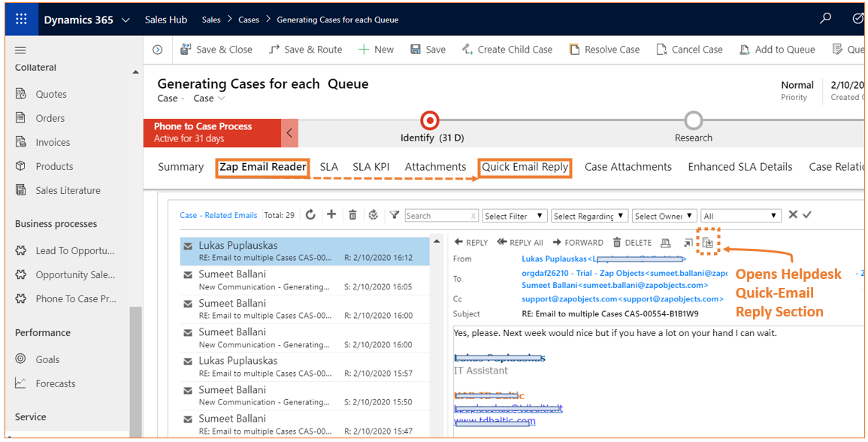The image size is (868, 442).
Task: Click Cancel Case command
Action: (x=689, y=50)
